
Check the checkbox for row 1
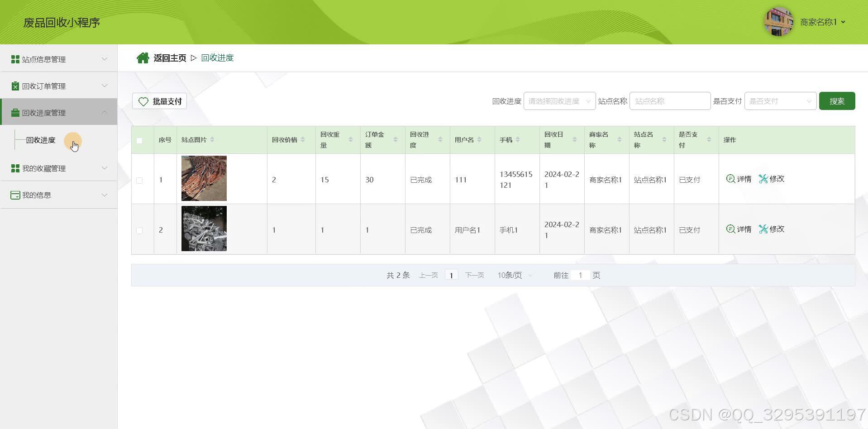tap(139, 180)
